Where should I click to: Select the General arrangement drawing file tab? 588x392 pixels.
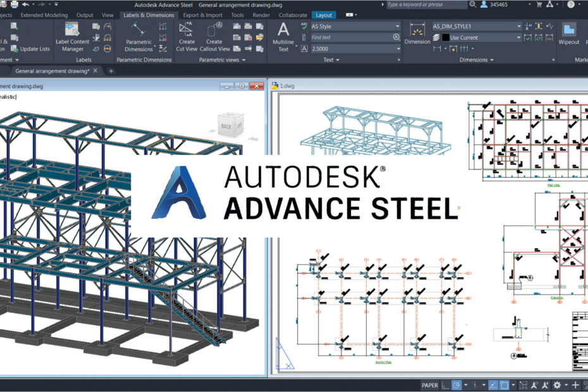point(52,71)
